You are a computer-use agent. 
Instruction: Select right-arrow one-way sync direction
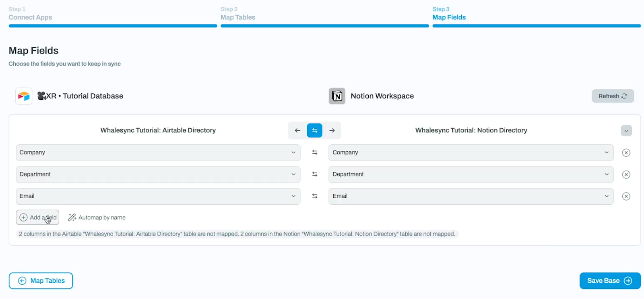point(332,130)
